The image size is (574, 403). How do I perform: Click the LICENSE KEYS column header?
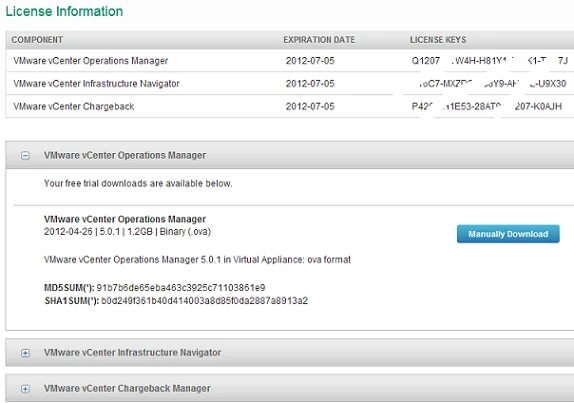(438, 40)
